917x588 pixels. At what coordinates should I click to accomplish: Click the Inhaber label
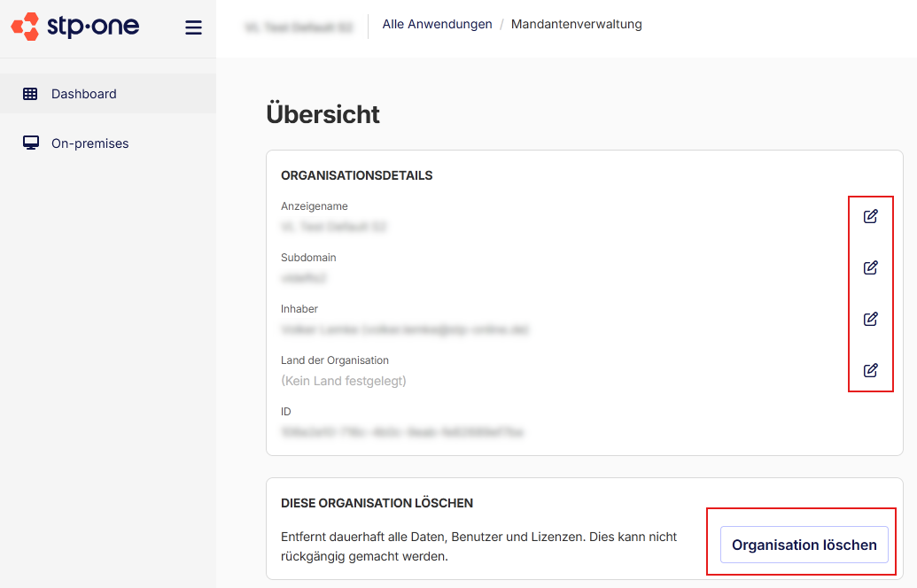tap(299, 309)
